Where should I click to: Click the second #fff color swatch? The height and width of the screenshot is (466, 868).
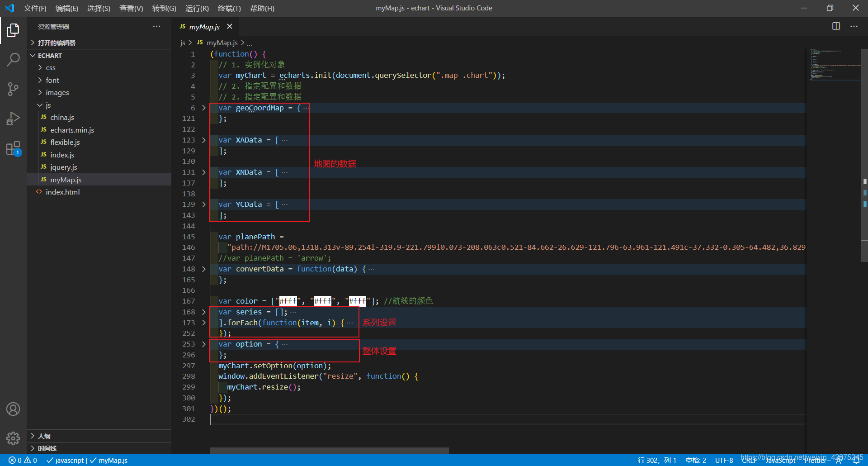point(323,301)
